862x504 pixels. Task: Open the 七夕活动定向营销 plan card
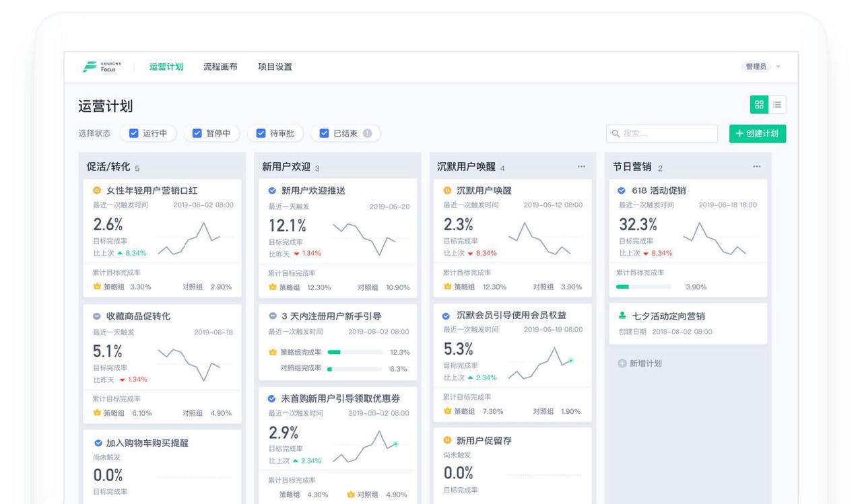click(x=688, y=324)
